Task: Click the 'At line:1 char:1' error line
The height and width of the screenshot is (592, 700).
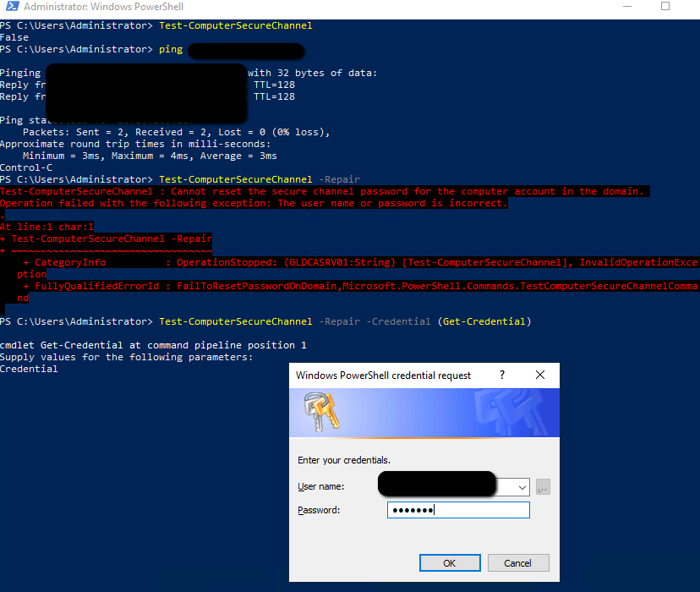Action: coord(46,227)
